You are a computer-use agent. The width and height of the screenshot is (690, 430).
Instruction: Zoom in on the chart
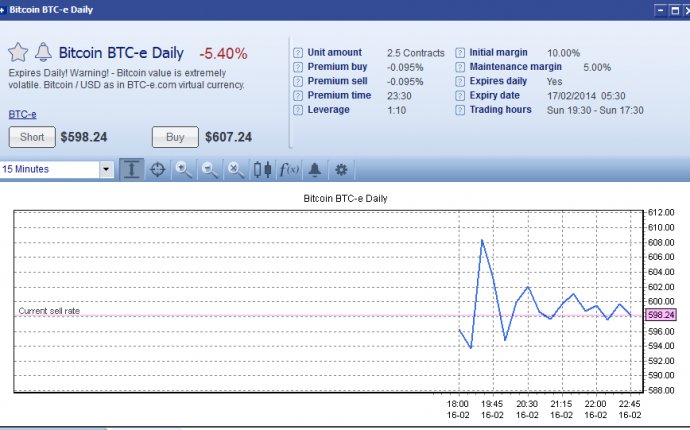[184, 169]
